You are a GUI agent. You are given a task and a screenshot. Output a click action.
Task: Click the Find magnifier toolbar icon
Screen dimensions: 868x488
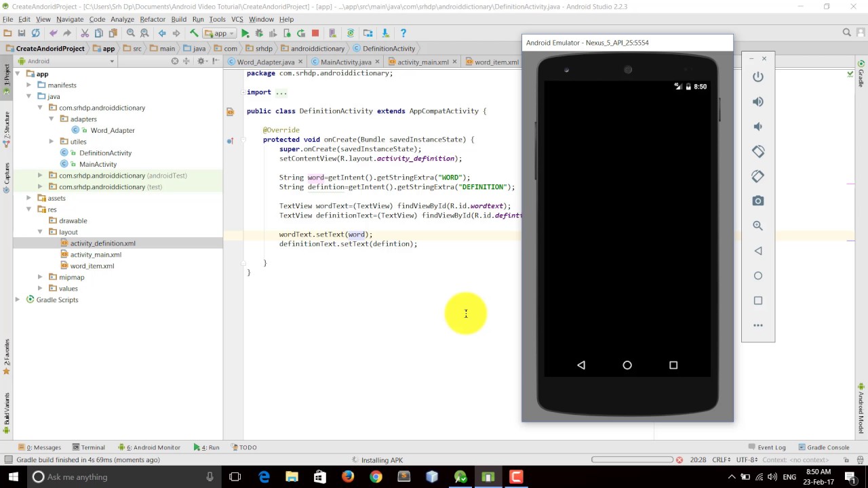[130, 33]
